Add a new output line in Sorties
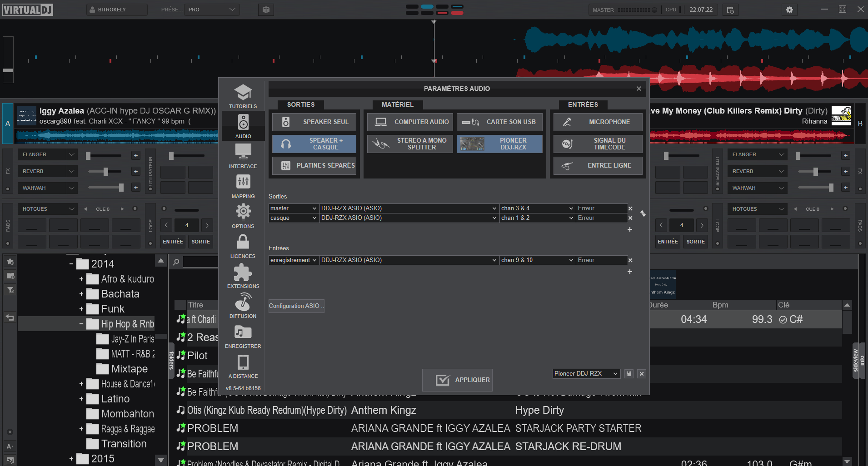Viewport: 868px width, 466px height. click(x=630, y=229)
